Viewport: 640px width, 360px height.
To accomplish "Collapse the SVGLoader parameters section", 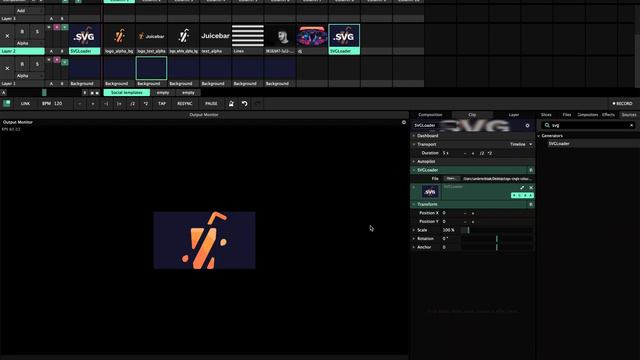I will (x=414, y=170).
